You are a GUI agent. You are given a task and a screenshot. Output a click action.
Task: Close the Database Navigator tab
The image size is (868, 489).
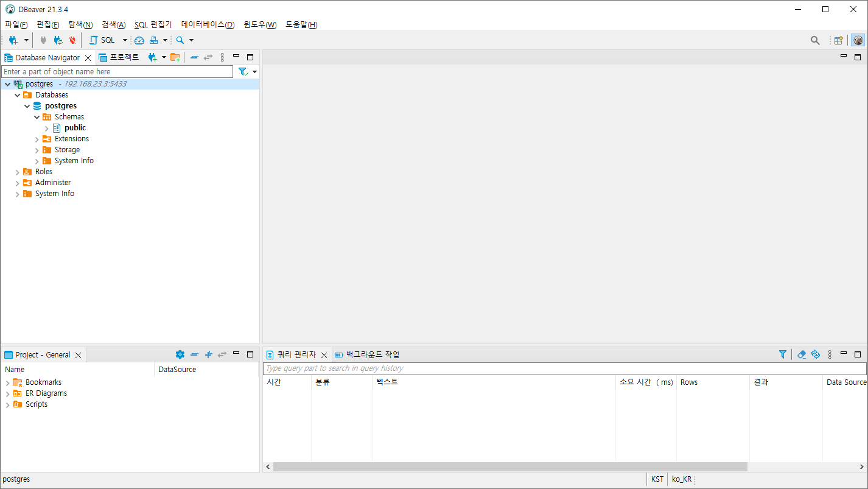pyautogui.click(x=88, y=58)
